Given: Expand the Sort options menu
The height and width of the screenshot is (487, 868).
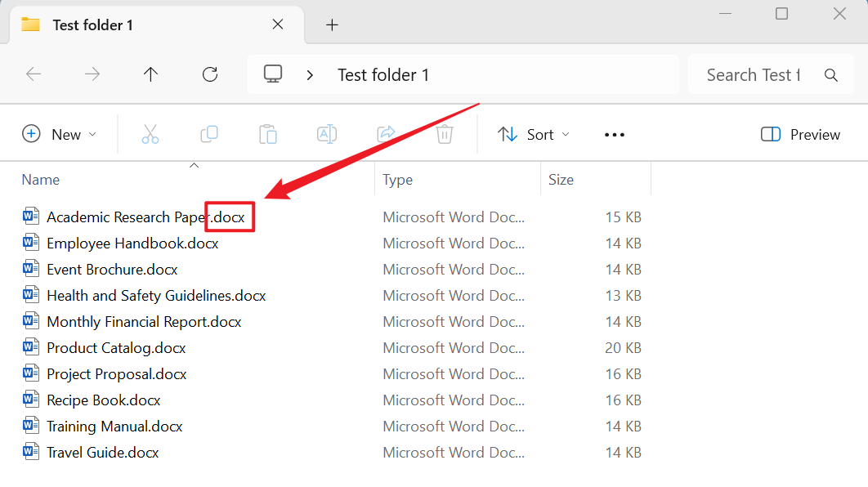Looking at the screenshot, I should (x=534, y=135).
